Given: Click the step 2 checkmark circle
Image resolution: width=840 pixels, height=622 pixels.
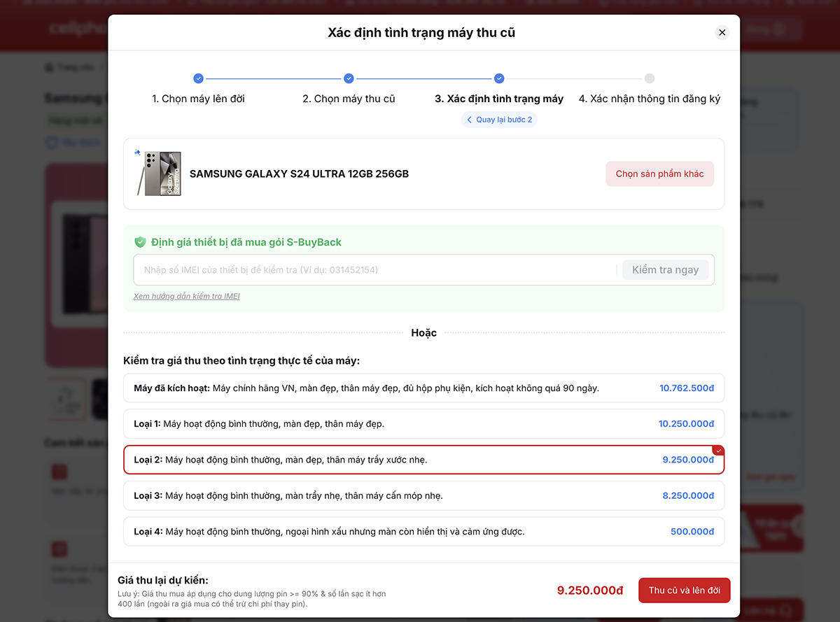Looking at the screenshot, I should tap(349, 78).
